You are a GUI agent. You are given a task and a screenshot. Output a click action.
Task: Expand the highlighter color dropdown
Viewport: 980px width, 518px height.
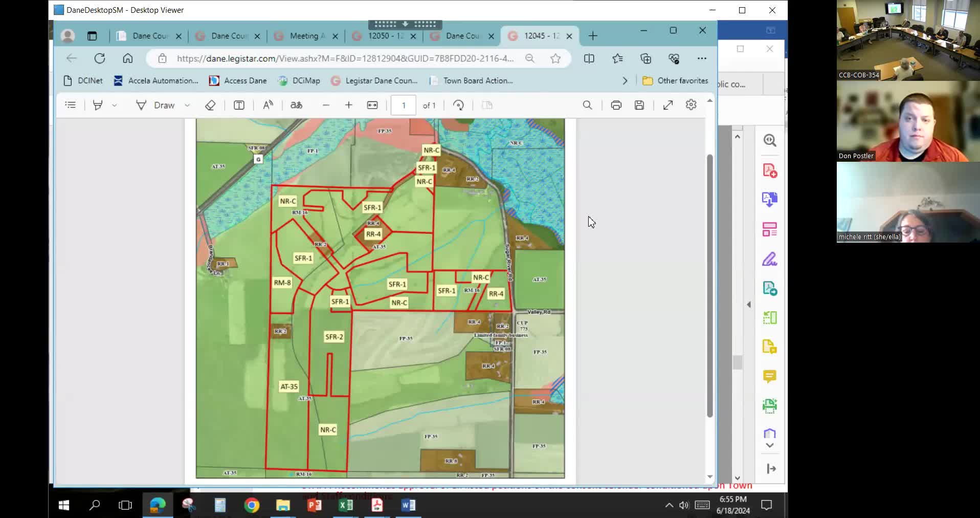[x=115, y=105]
